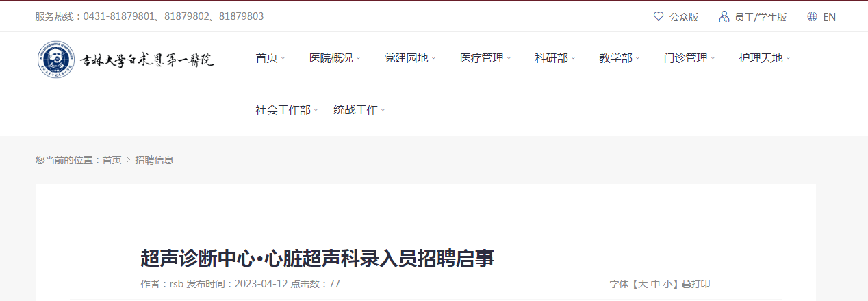The width and height of the screenshot is (868, 301).
Task: Click the hospital logo emblem
Action: pyautogui.click(x=55, y=59)
